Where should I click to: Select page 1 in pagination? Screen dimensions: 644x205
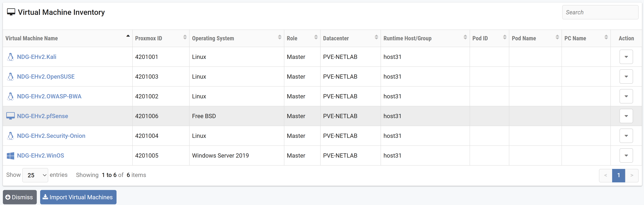point(619,175)
